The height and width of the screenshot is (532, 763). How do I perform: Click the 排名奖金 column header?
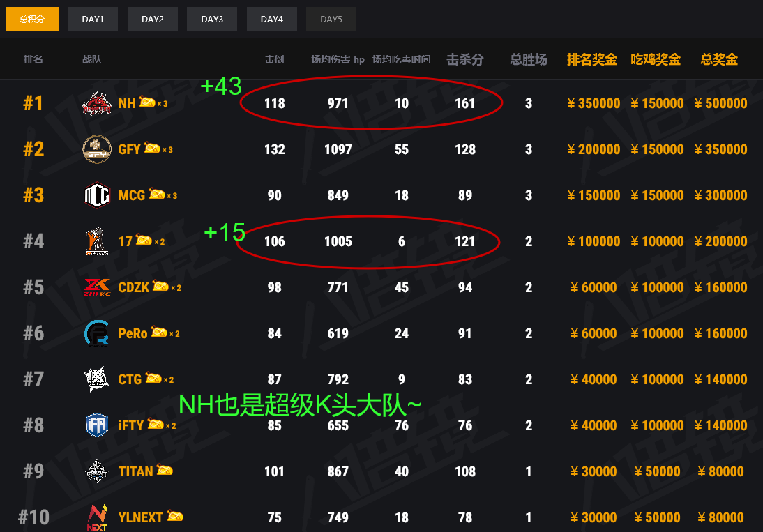[x=592, y=59]
